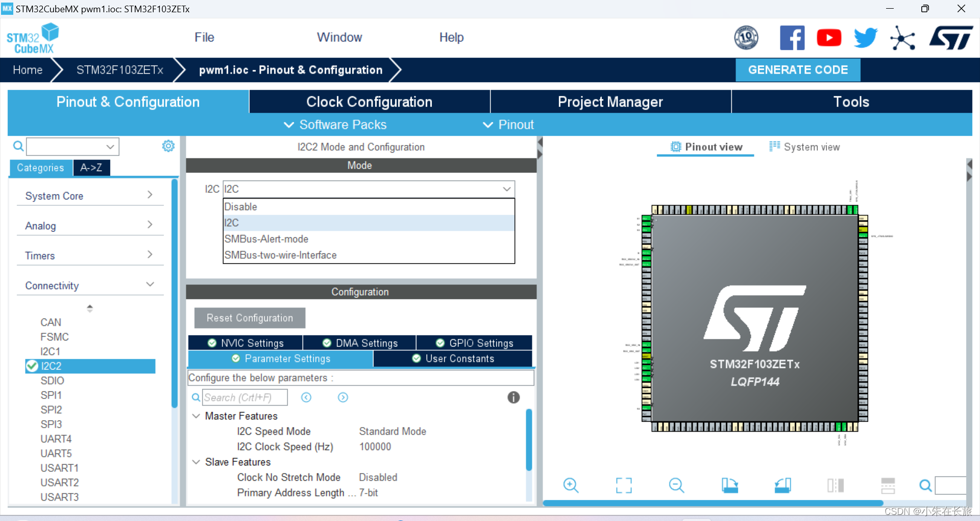Collapse the panel with the top arrow
980x521 pixels.
540,143
